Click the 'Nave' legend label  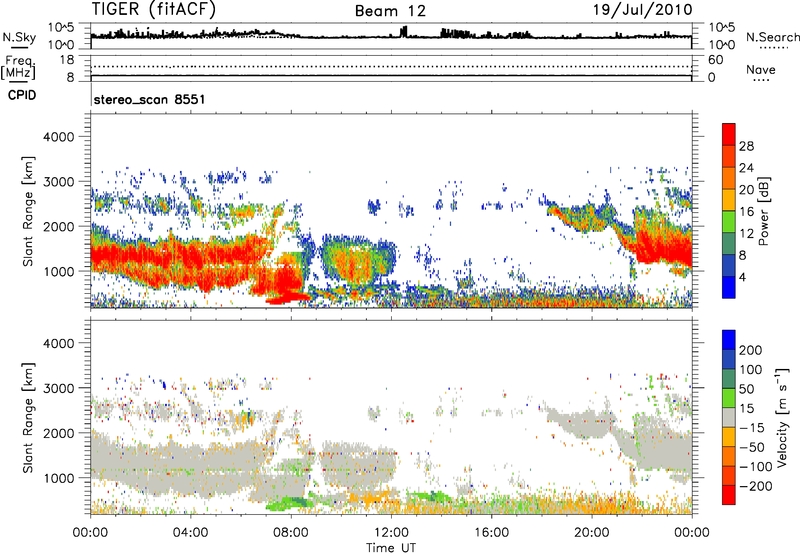click(761, 69)
